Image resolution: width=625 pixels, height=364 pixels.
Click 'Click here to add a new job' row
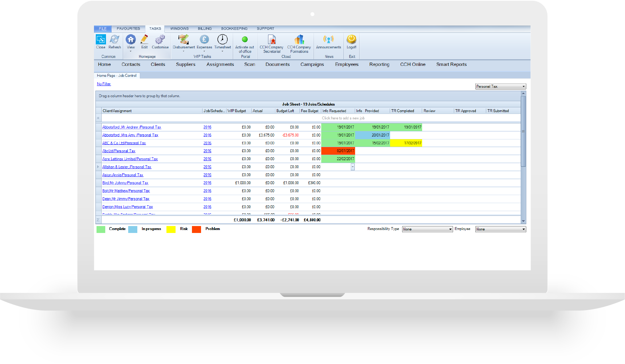coord(343,118)
